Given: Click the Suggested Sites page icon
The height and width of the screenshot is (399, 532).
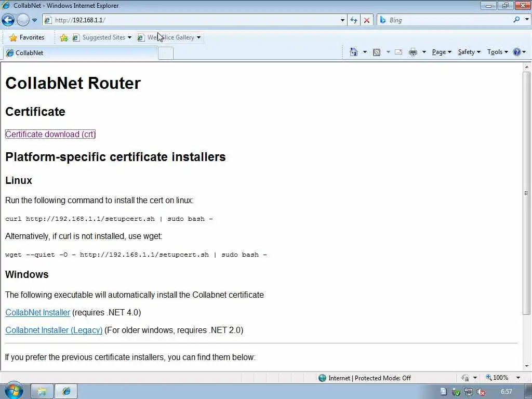Looking at the screenshot, I should pyautogui.click(x=76, y=37).
